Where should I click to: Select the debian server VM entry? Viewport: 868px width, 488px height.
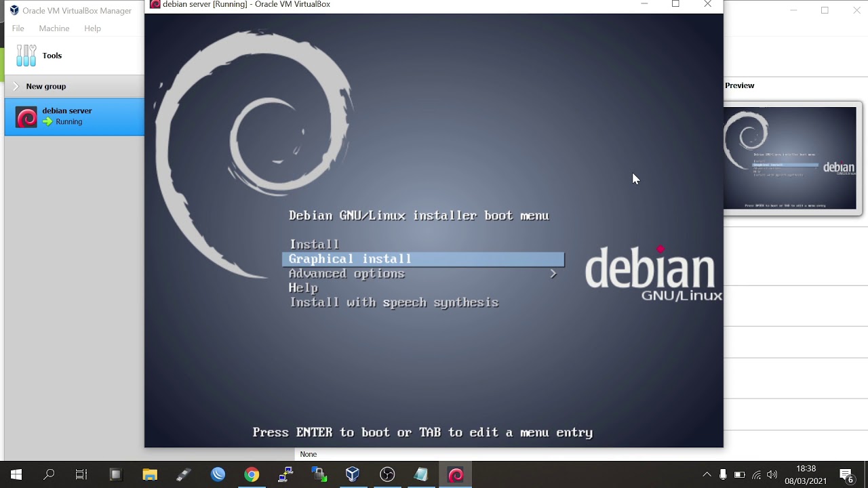[x=75, y=117]
